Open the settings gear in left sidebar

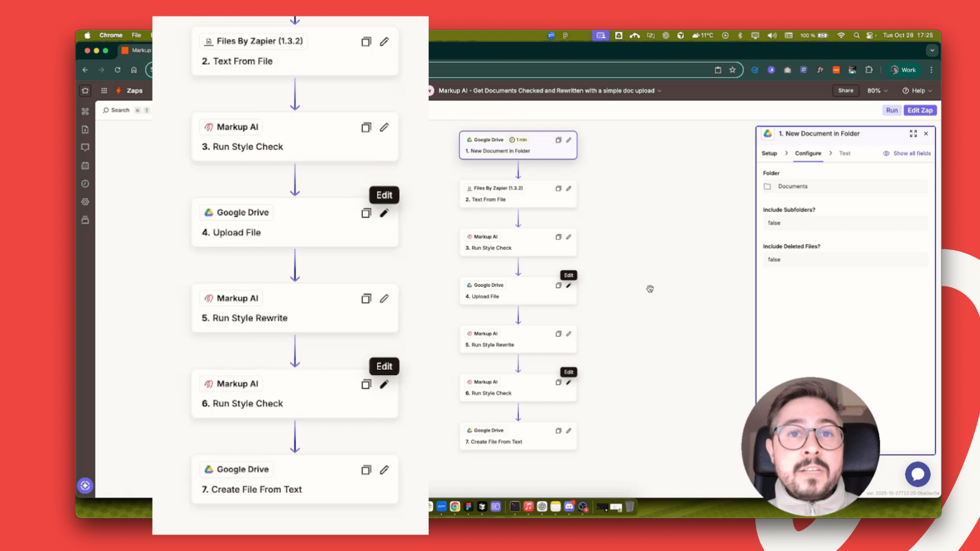tap(85, 202)
